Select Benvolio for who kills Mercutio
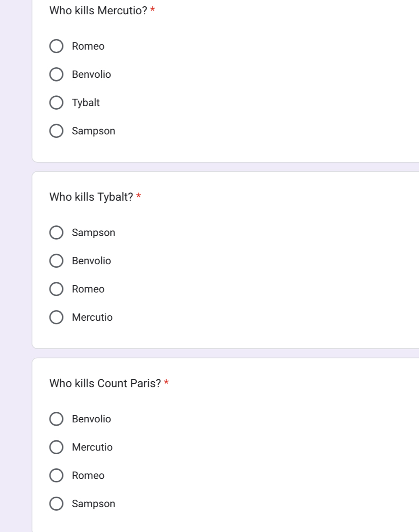This screenshot has width=419, height=532. click(x=56, y=74)
